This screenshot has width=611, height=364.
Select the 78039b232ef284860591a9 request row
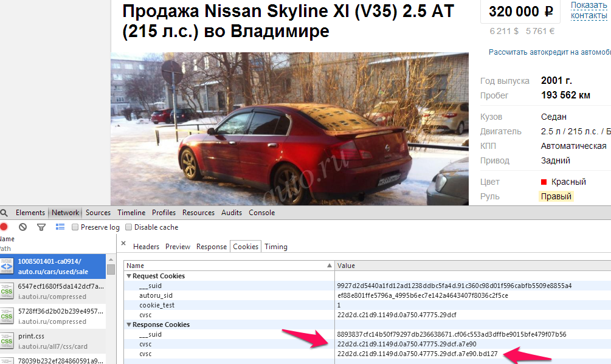click(53, 360)
